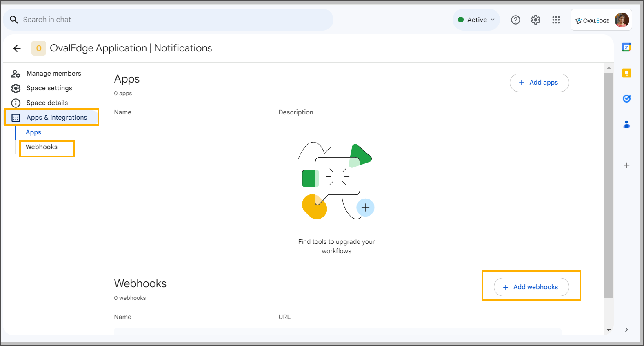Open Google Keep side panel icon
This screenshot has height=346, width=644.
626,73
